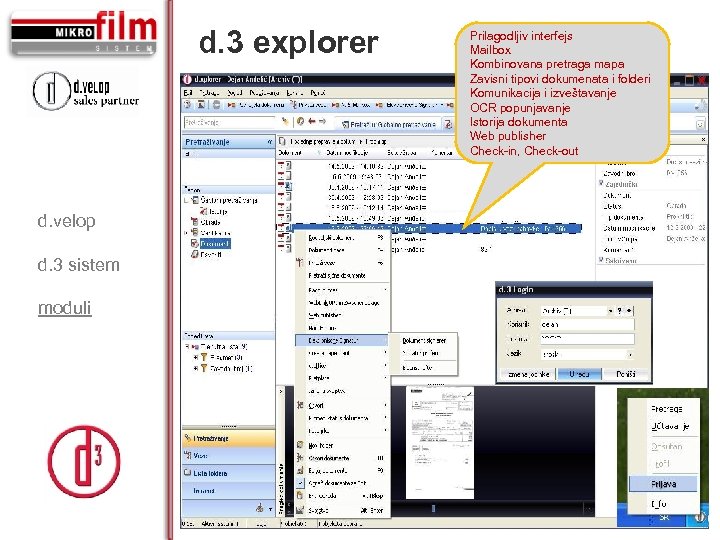Click Poništi in the d.3 Login dialog

(625, 374)
